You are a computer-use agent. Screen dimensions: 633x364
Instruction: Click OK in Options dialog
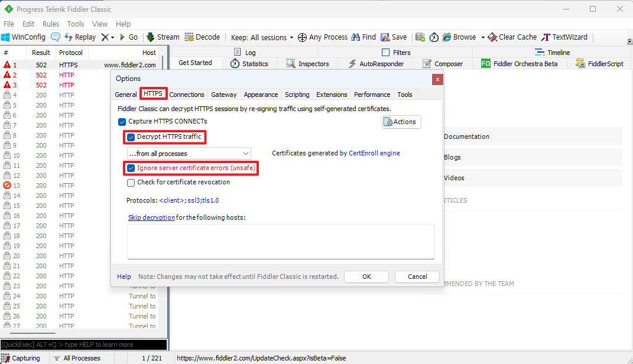pos(366,277)
